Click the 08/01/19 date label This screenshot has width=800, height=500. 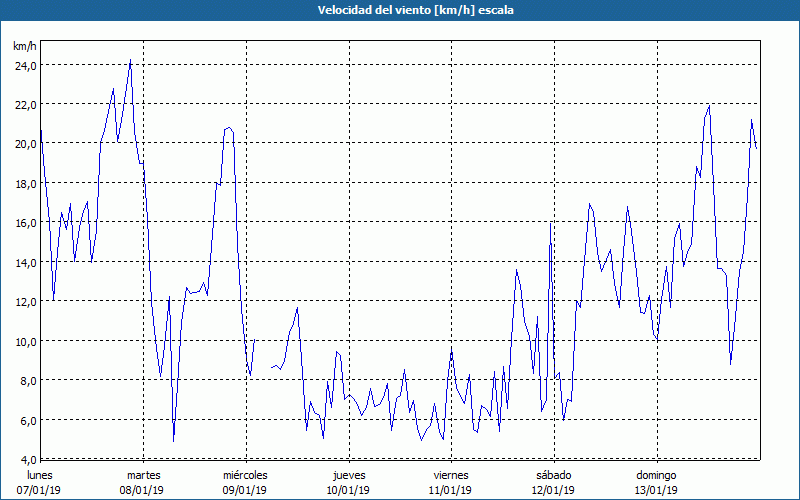pos(141,490)
